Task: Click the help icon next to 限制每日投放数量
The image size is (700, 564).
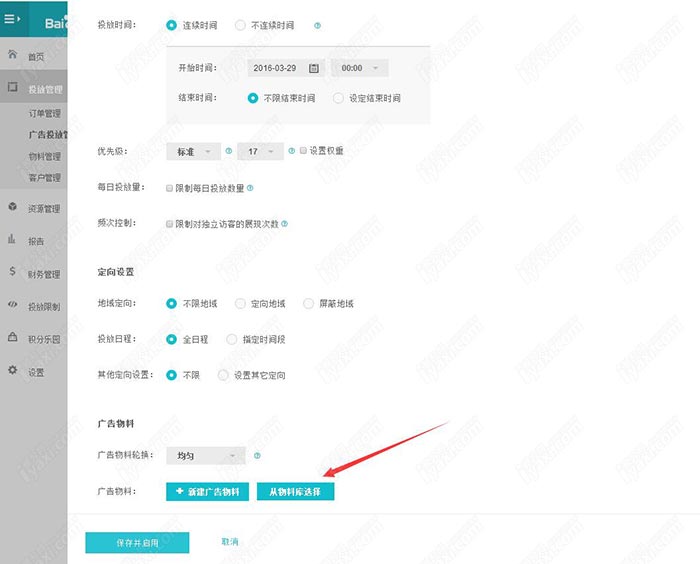Action: pos(250,187)
